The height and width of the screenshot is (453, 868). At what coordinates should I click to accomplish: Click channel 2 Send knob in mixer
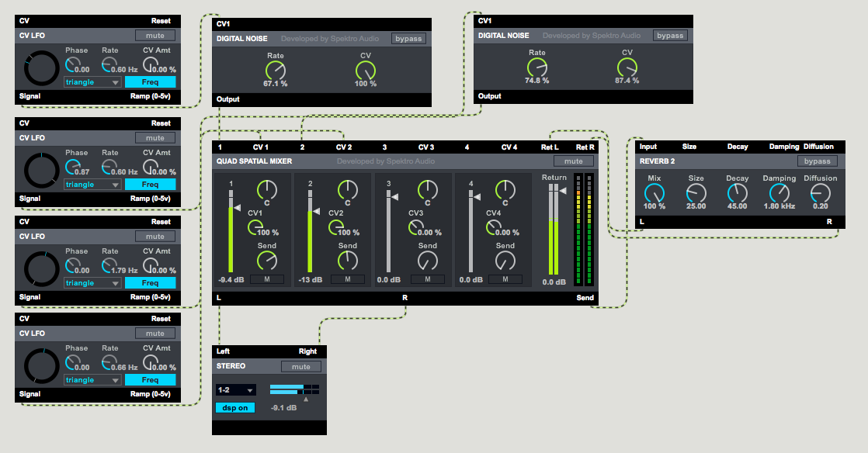[348, 261]
